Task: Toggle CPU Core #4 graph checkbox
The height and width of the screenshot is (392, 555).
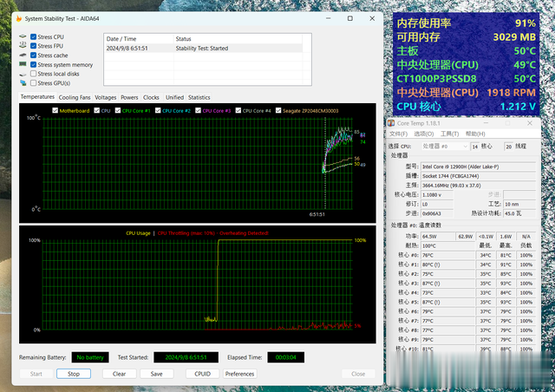Action: (238, 110)
